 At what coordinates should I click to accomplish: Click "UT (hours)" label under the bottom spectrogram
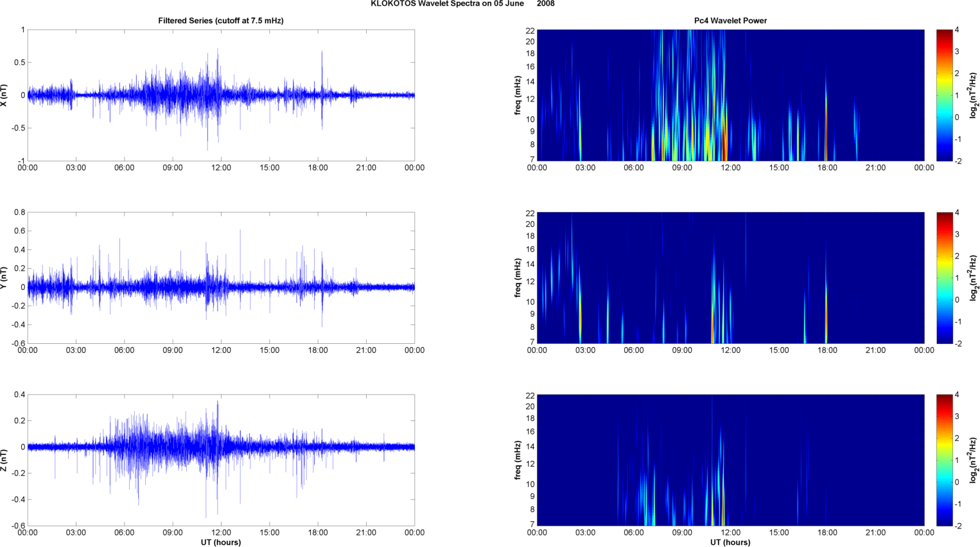coord(730,543)
